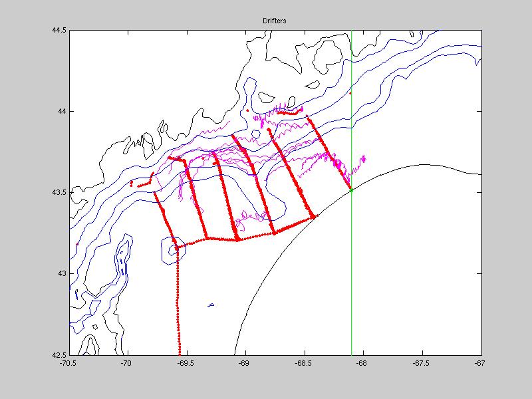Click the 42.5 label on the vertical axis
Viewport: 532px width, 399px height.
59,354
